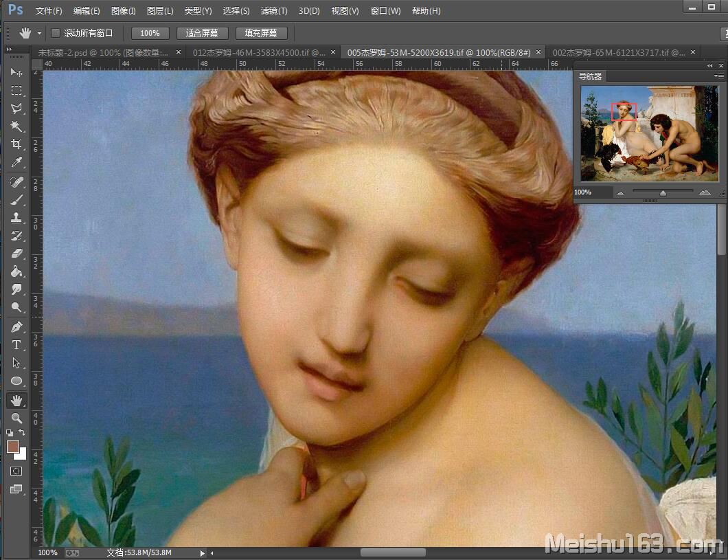The image size is (728, 560).
Task: Select the Magic Wand tool
Action: [16, 126]
